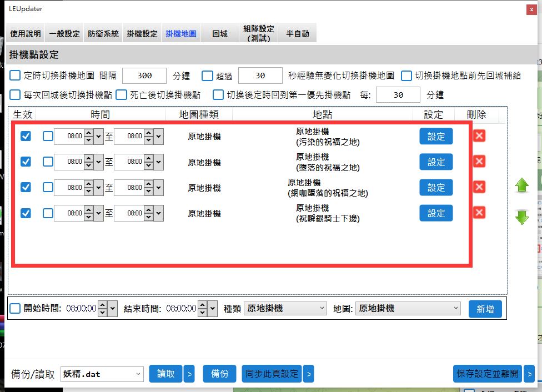Click the 地點 column header
Viewport: 542px width, 392px height.
(323, 114)
